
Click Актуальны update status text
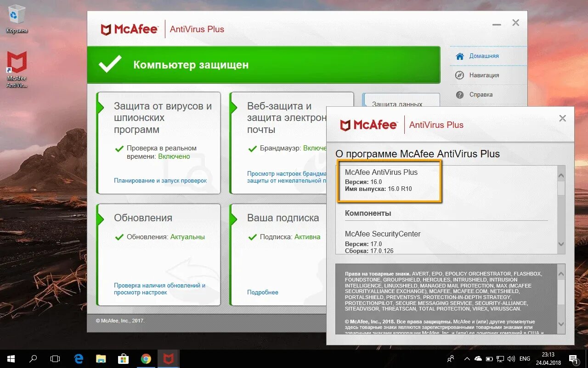(187, 237)
